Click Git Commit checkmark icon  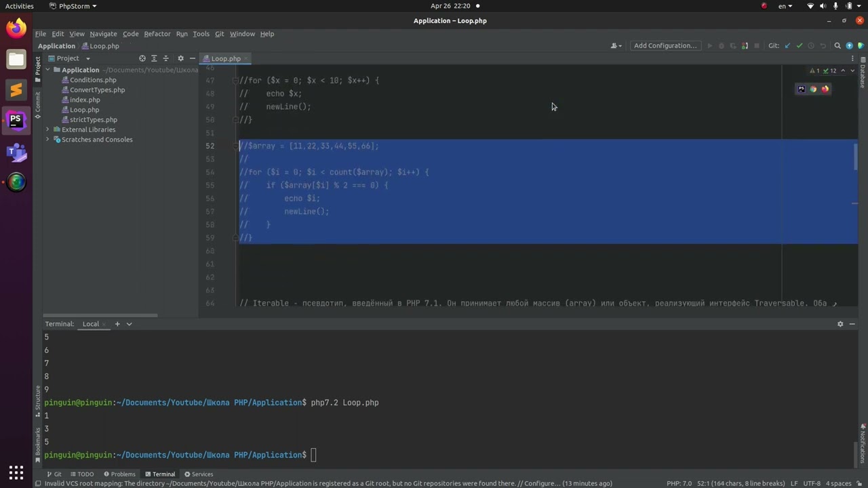pyautogui.click(x=800, y=45)
